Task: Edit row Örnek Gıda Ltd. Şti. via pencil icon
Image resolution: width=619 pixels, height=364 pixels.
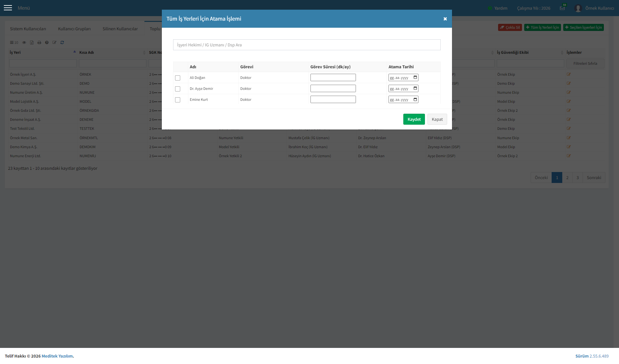Action: coord(569,110)
